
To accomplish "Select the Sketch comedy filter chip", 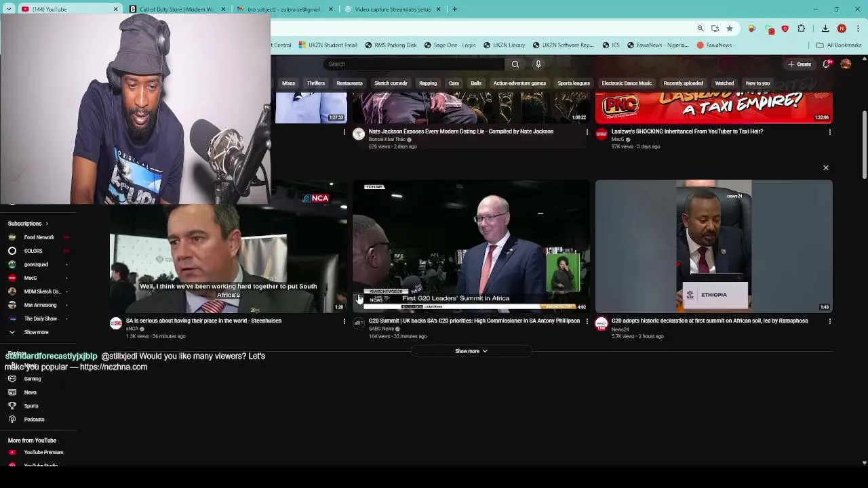I will [x=391, y=83].
